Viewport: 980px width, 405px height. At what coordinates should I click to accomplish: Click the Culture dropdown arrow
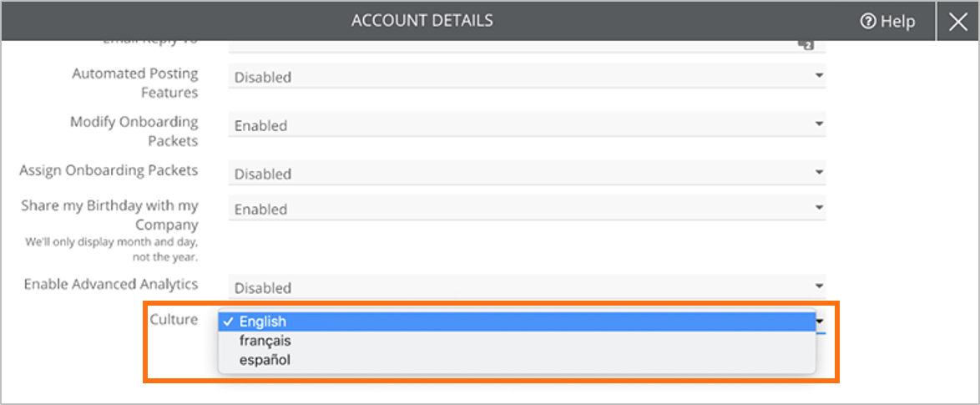click(821, 321)
